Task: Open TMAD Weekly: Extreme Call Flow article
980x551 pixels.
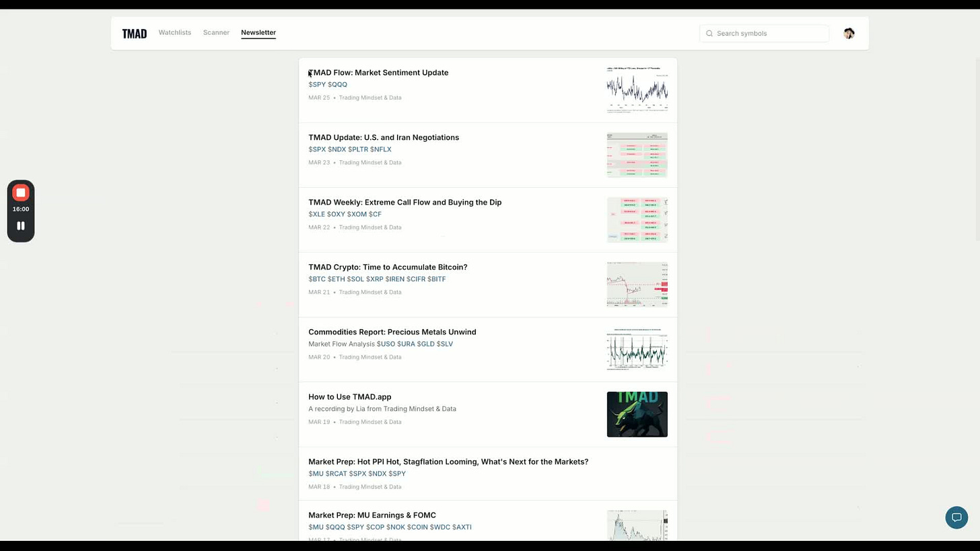Action: 405,203
